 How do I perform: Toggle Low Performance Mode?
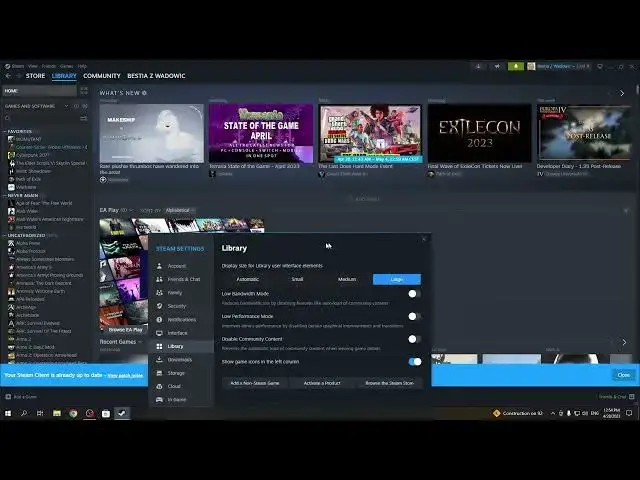coord(414,316)
